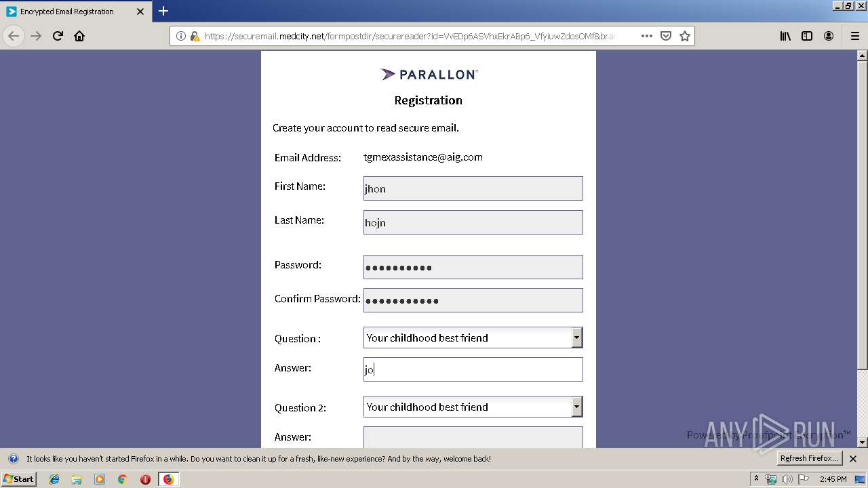
Task: Click the address bar URL
Action: (x=410, y=36)
